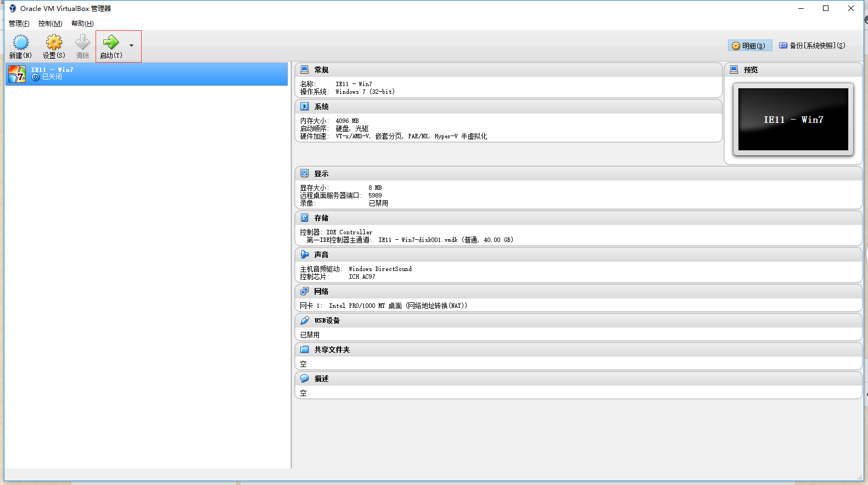Minimize the VirtualBox manager window
868x485 pixels.
pyautogui.click(x=801, y=8)
